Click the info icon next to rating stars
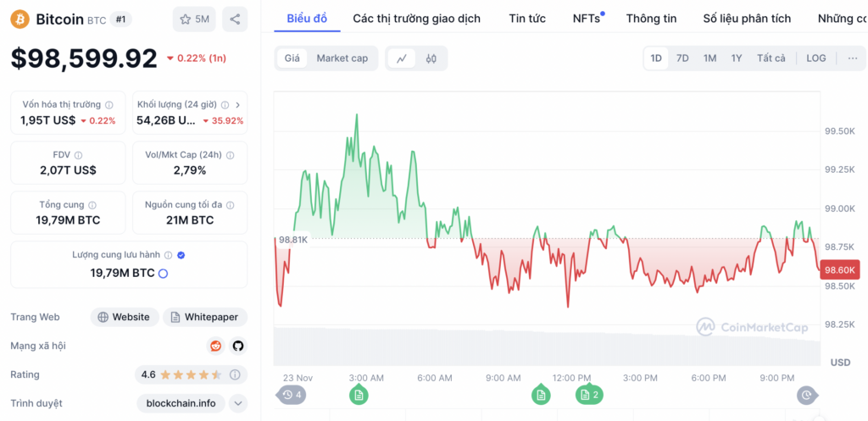Screen dimensions: 868x421 (x=235, y=374)
